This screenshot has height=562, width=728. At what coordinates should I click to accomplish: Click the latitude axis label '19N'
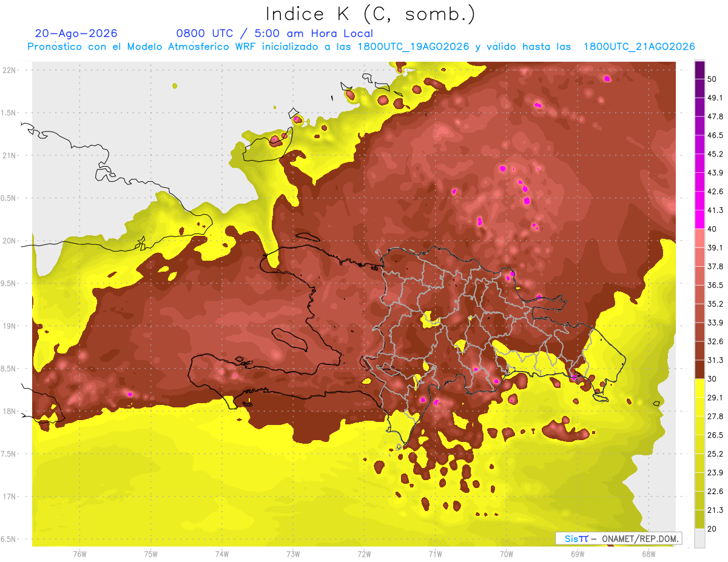tap(9, 326)
